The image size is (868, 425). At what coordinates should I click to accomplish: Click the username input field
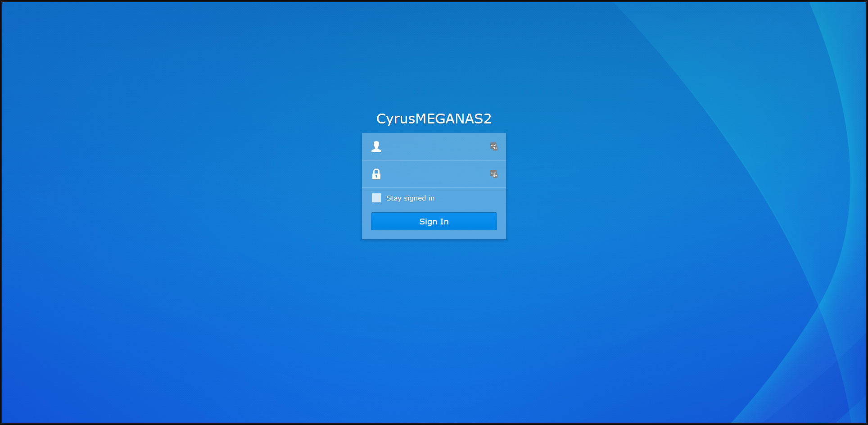(x=434, y=146)
